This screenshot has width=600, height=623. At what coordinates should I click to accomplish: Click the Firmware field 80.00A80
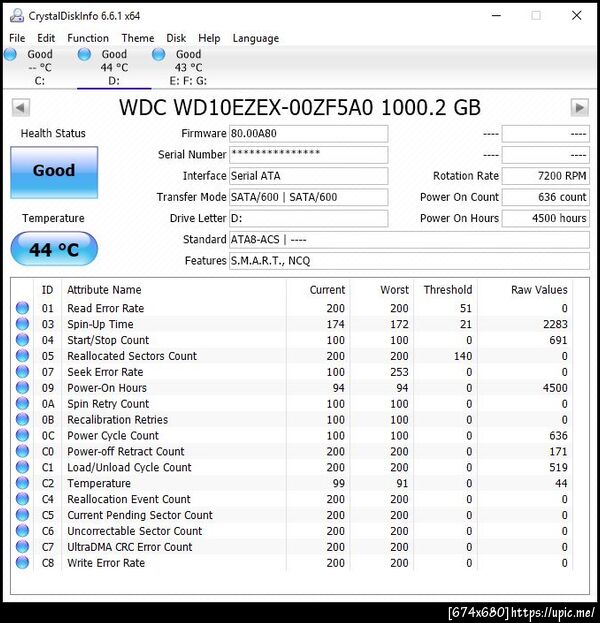pyautogui.click(x=308, y=134)
